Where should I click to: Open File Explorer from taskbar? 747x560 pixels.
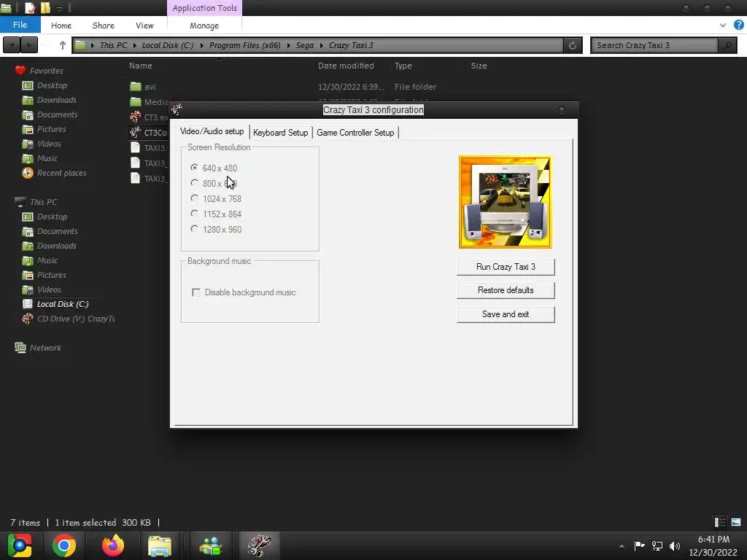pos(160,545)
